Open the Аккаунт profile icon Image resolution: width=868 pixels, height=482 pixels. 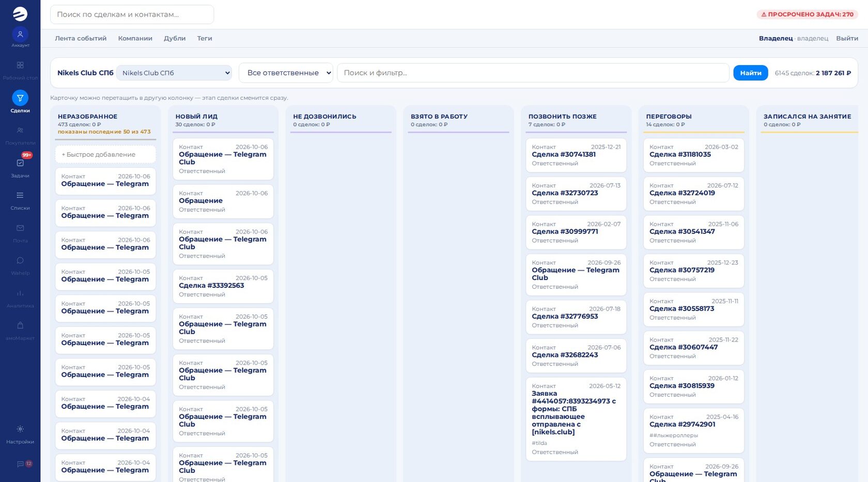[20, 35]
